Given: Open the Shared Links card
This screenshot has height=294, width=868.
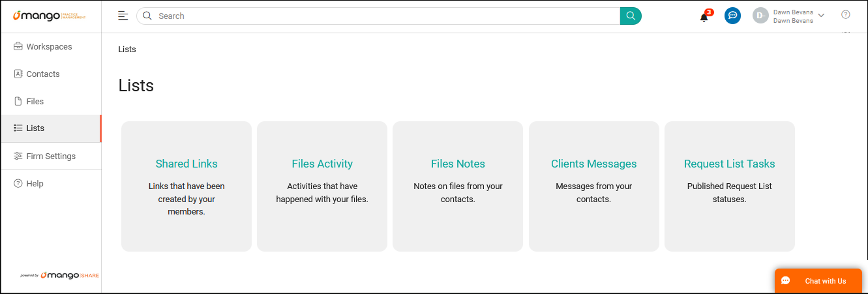Looking at the screenshot, I should click(x=187, y=164).
